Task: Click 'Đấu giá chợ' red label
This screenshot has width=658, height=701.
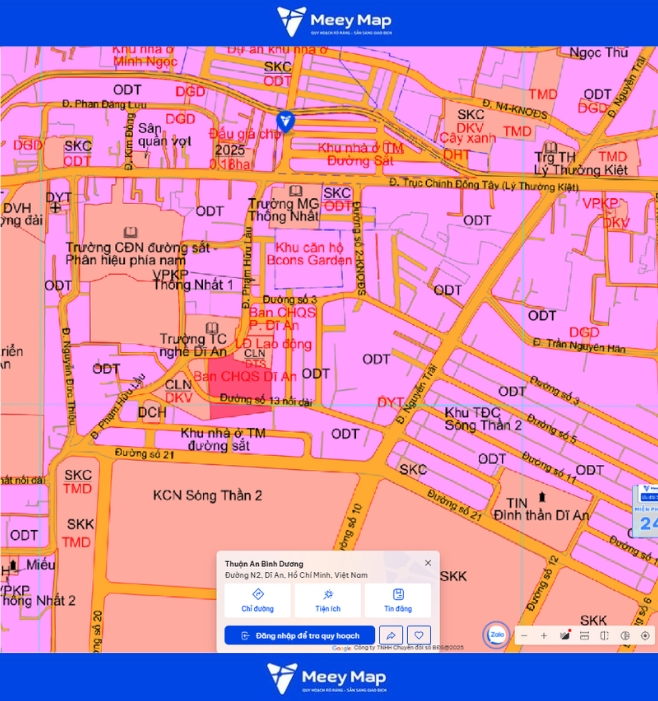Action: tap(245, 134)
